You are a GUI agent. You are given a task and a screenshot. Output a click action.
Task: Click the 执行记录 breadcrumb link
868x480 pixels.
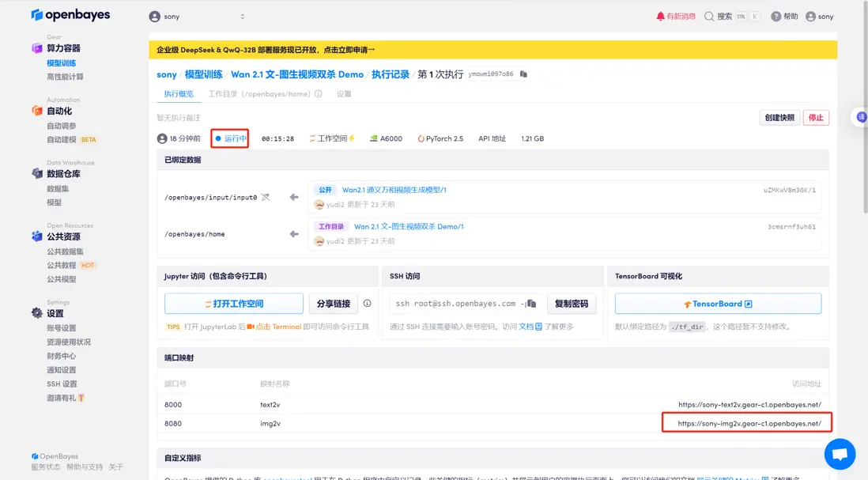[391, 74]
